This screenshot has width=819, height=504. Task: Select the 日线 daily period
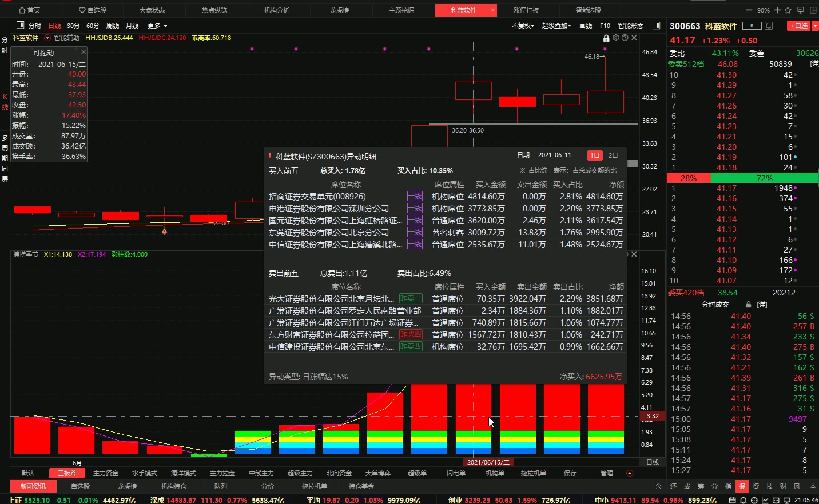(54, 26)
